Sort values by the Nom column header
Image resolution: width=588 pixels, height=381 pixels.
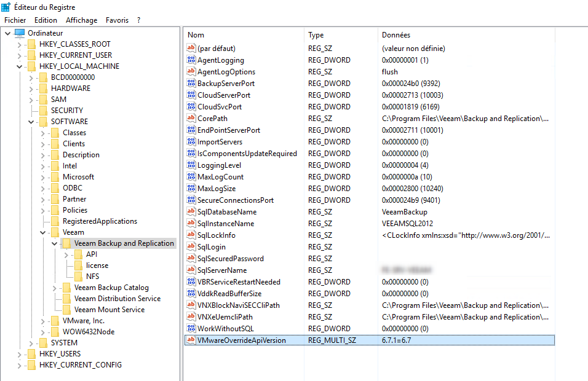(244, 35)
